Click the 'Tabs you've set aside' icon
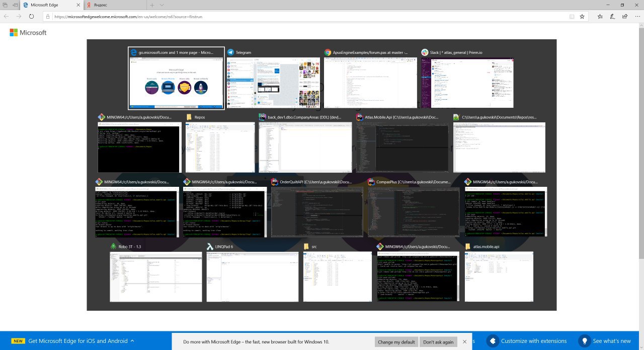Image resolution: width=644 pixels, height=350 pixels. [x=5, y=5]
